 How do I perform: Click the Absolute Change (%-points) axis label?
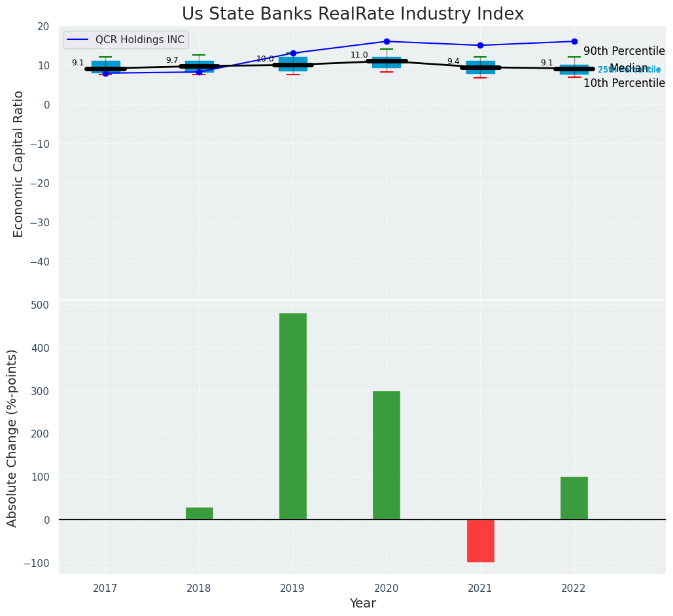[12, 437]
